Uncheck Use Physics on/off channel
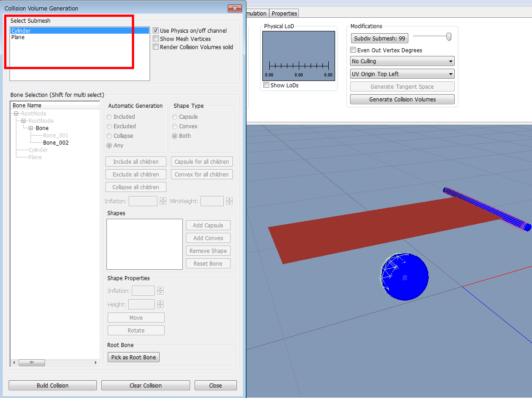The height and width of the screenshot is (398, 532). pos(156,30)
